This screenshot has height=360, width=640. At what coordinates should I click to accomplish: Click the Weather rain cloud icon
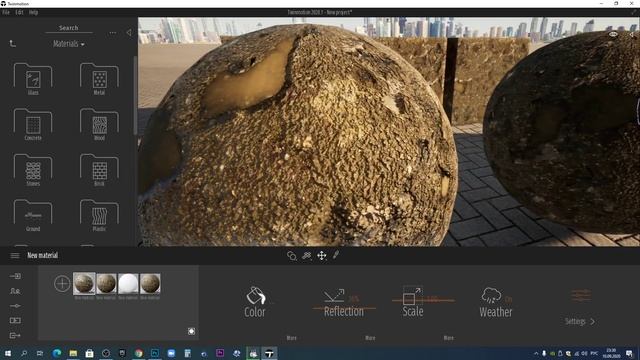[x=491, y=295]
